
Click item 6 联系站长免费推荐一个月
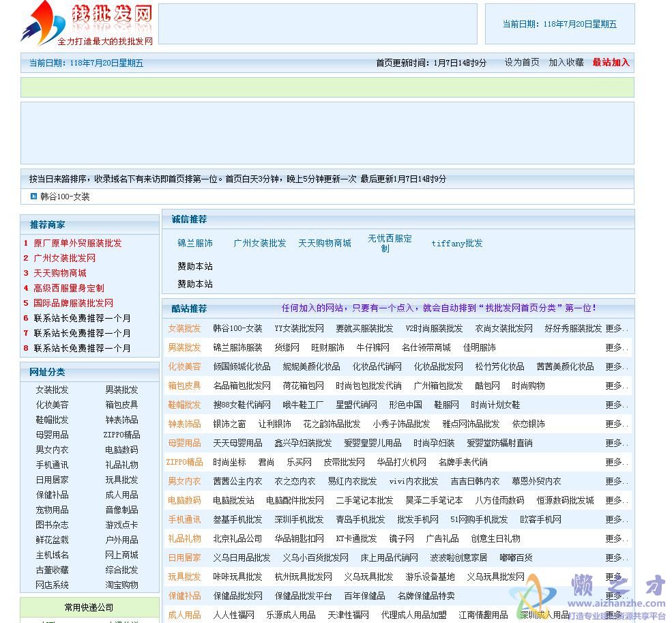[x=82, y=318]
